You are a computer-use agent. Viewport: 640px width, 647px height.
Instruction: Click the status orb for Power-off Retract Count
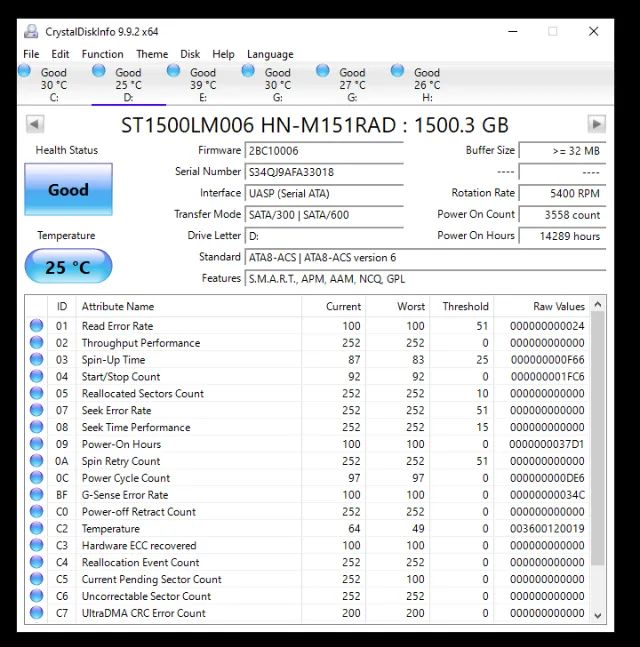click(37, 512)
